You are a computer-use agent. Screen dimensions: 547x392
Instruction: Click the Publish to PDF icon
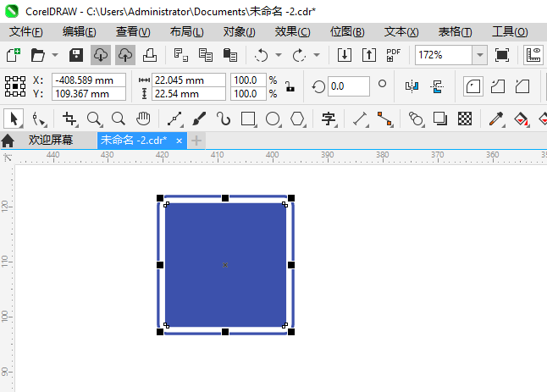click(393, 55)
